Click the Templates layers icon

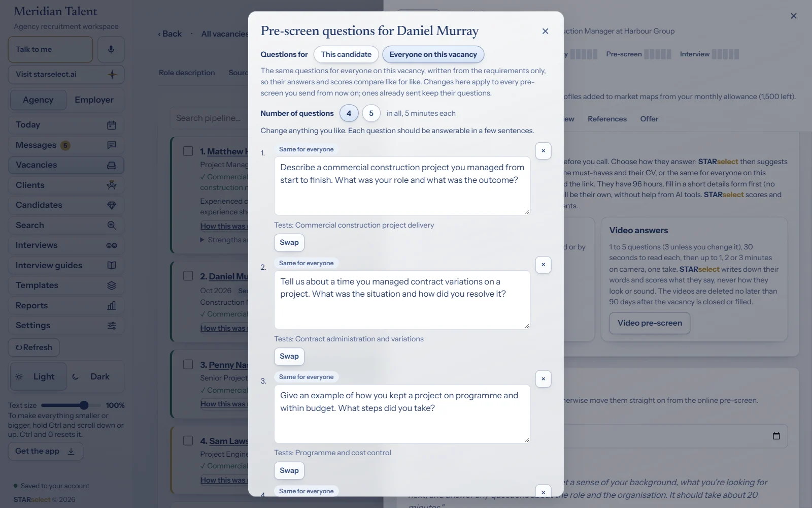pos(112,285)
